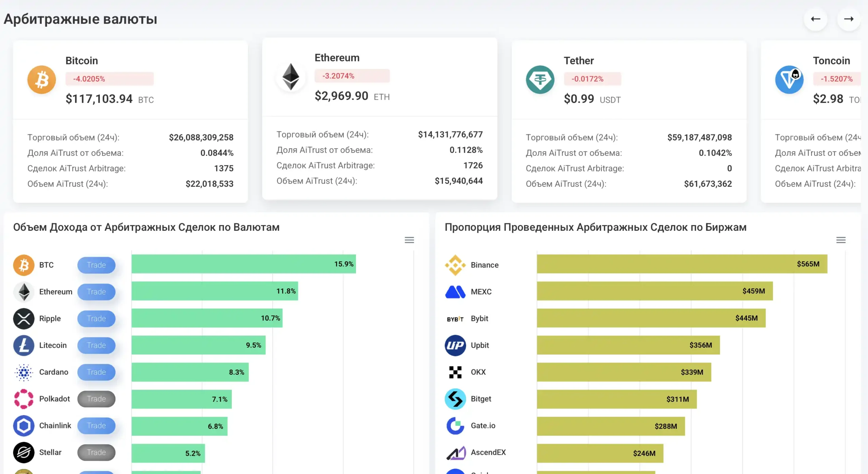Click the Trade button for Litecoin
The height and width of the screenshot is (474, 868).
[x=96, y=345]
